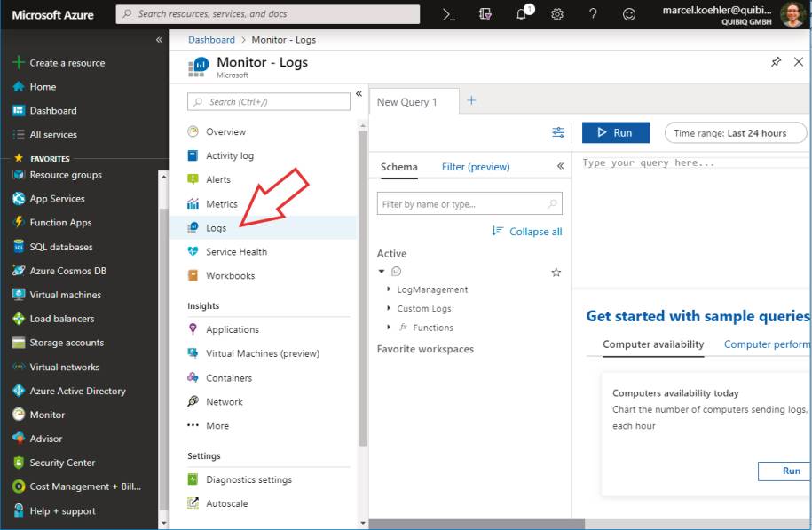Collapse the main portal sidebar

159,39
